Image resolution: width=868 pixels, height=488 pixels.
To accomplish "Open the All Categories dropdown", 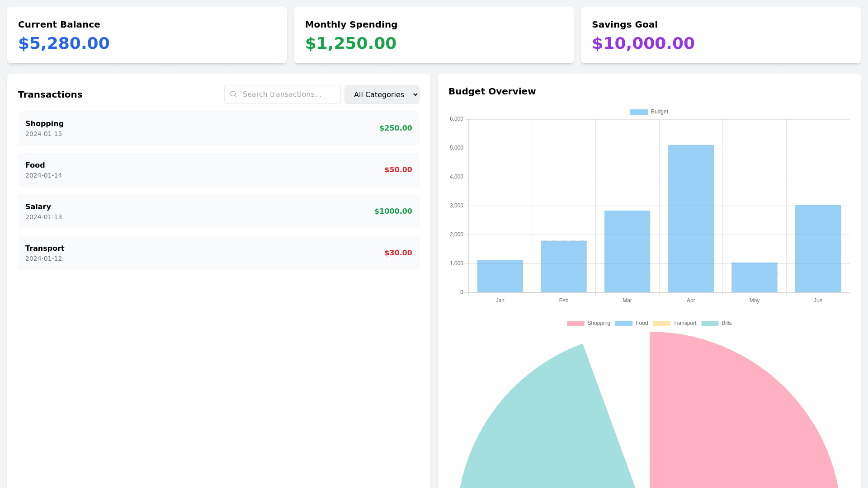I will click(382, 94).
